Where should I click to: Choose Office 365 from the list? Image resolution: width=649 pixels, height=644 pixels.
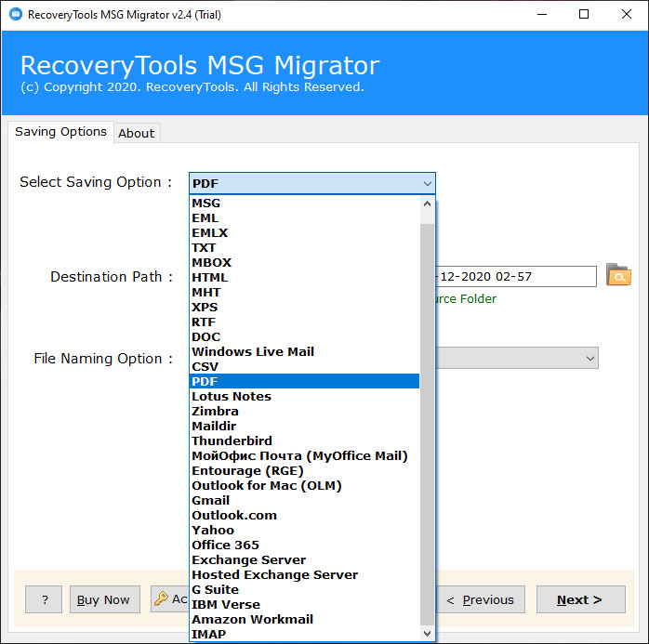[305, 545]
